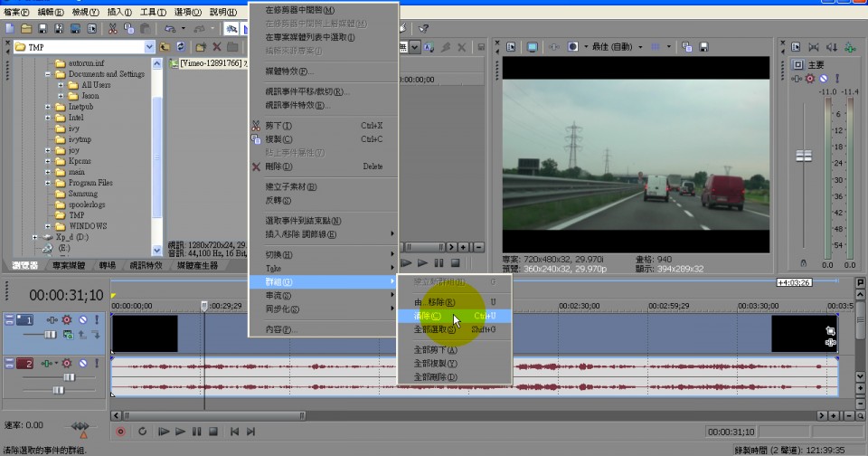Screen dimensions: 868x456
Task: Expand the Program Files folder
Action: tap(48, 183)
